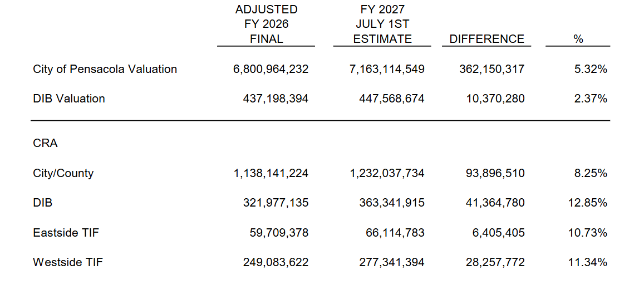Viewport: 644px width, 299px height.
Task: Click the DIFFERENCE column header
Action: pos(487,39)
